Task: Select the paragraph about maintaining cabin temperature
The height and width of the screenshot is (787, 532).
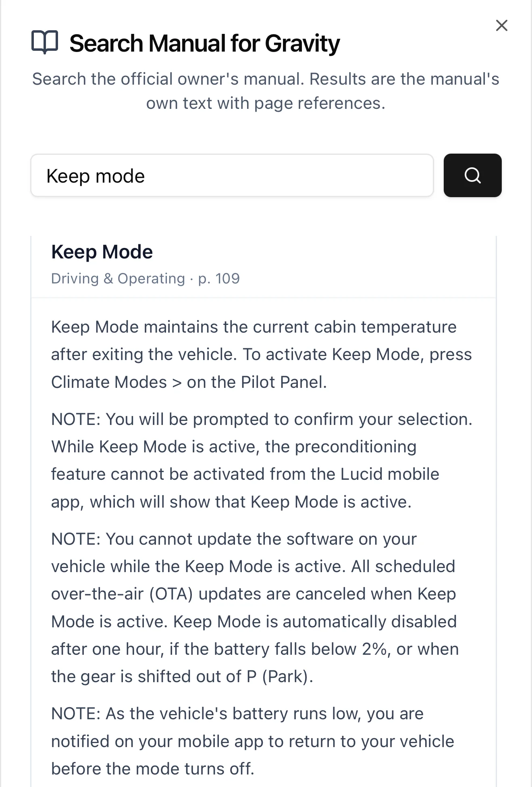Action: pos(261,354)
